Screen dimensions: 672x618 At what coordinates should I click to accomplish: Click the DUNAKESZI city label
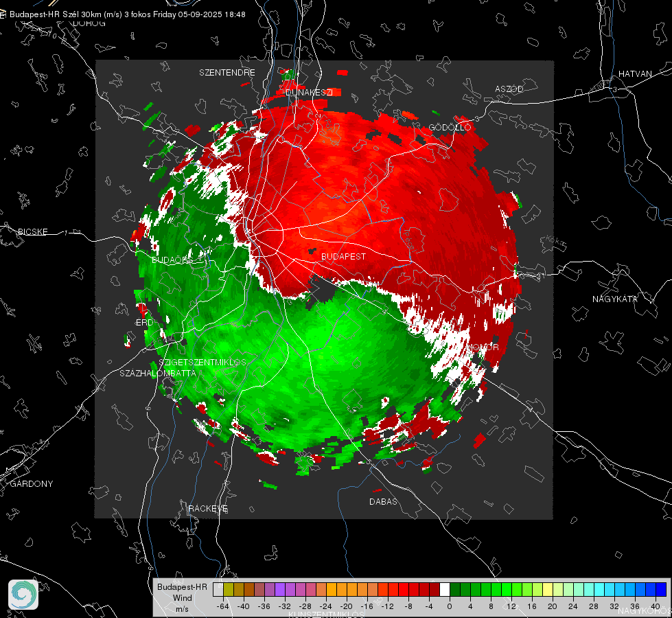(x=309, y=92)
